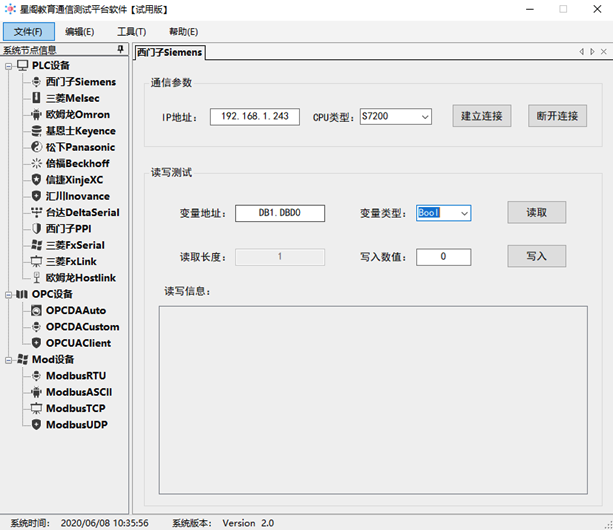Switch to the 西门子Siemens tab
This screenshot has height=530, width=613.
click(x=169, y=51)
